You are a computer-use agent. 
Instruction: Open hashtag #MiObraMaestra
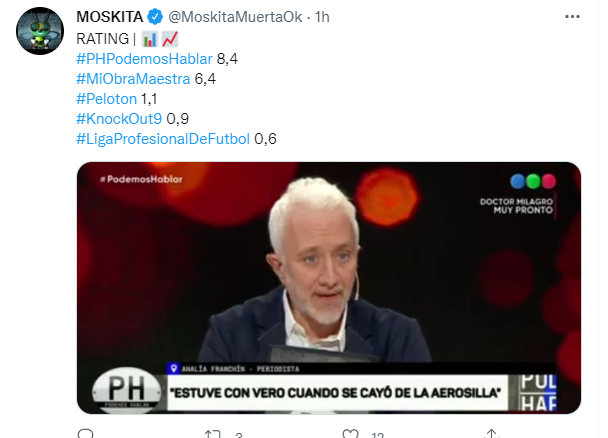click(x=133, y=79)
